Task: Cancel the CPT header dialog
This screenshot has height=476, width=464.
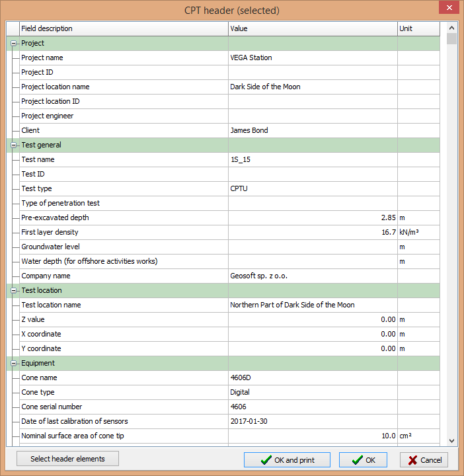Action: click(424, 460)
